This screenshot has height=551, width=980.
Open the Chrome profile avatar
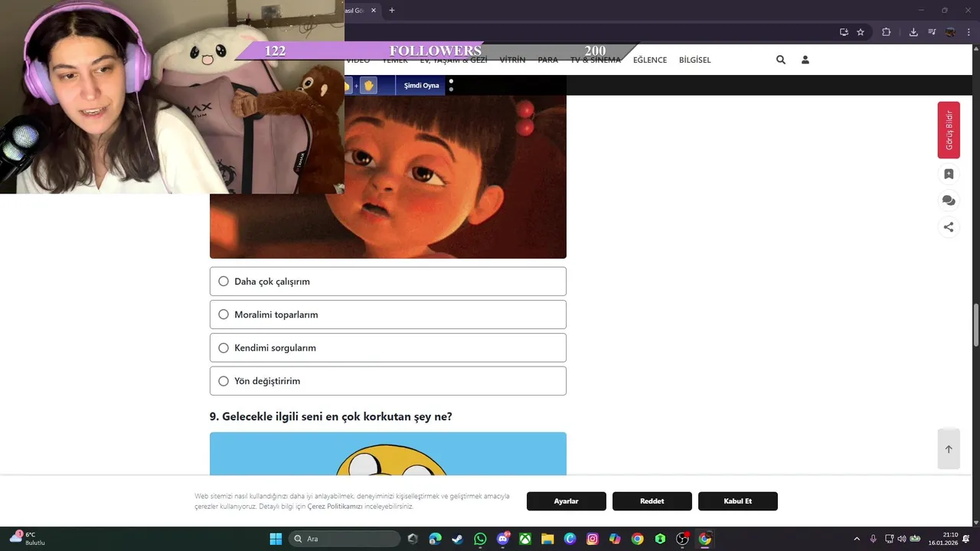point(950,32)
